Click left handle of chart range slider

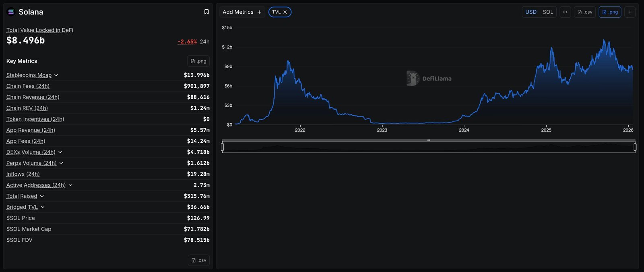point(222,147)
